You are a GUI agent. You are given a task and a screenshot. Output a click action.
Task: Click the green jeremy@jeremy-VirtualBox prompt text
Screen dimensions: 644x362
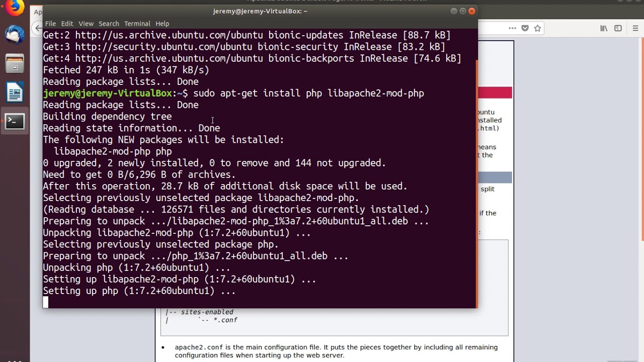click(107, 94)
